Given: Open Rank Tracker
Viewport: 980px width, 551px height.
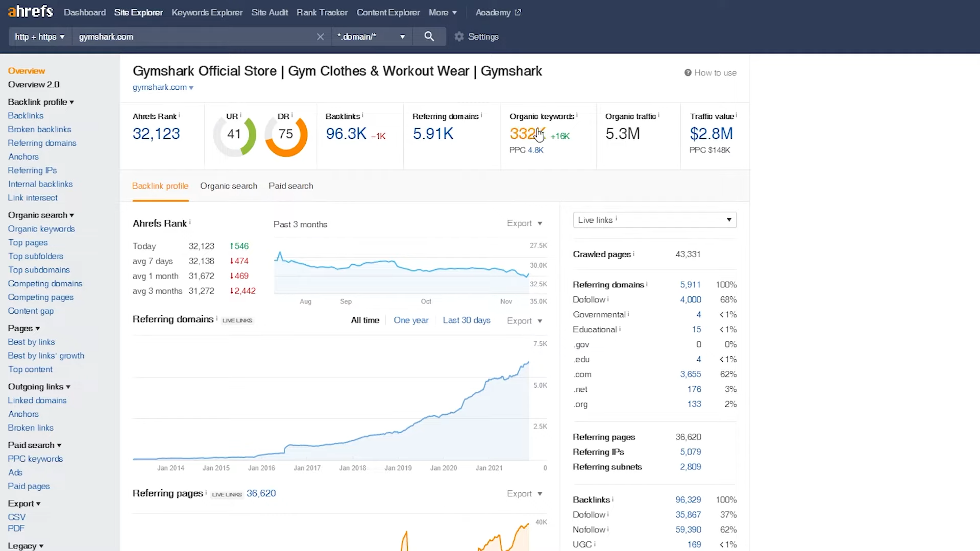Looking at the screenshot, I should click(322, 12).
